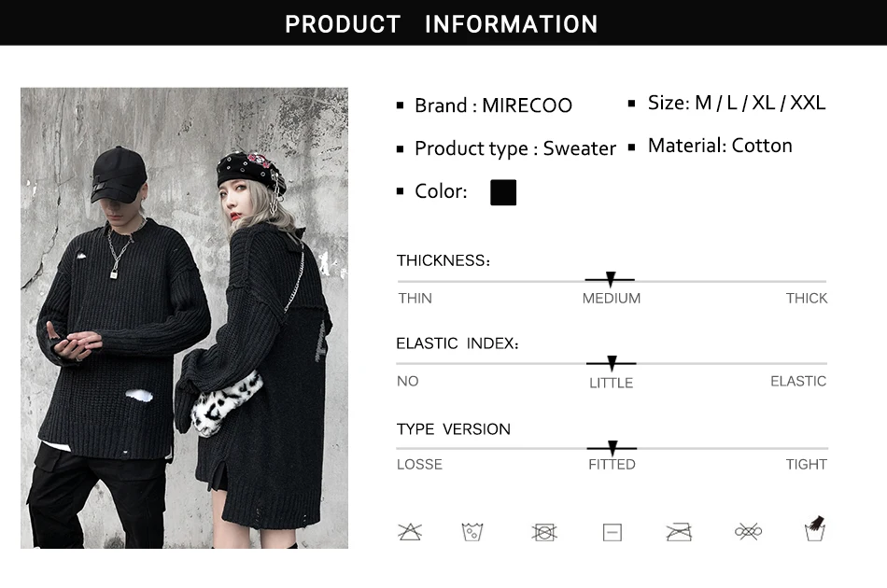Click the Product type : Sweater label

pos(514,148)
